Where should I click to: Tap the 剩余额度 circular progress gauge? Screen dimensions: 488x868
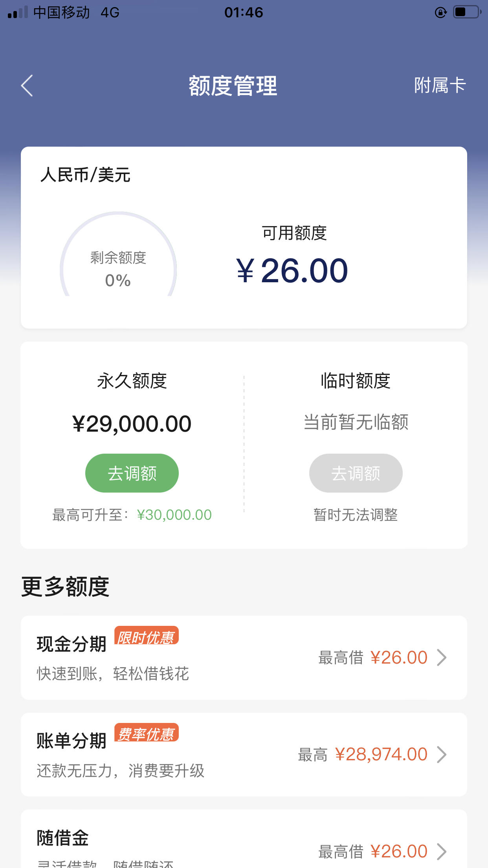tap(118, 254)
